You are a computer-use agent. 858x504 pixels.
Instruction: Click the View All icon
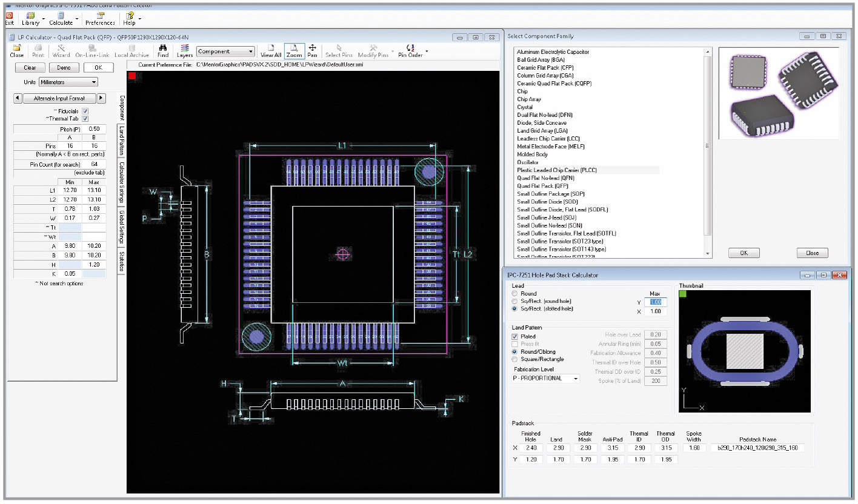[271, 48]
